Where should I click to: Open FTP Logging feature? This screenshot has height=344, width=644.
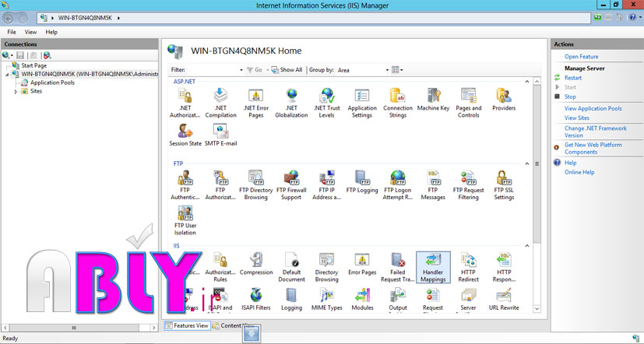click(362, 182)
